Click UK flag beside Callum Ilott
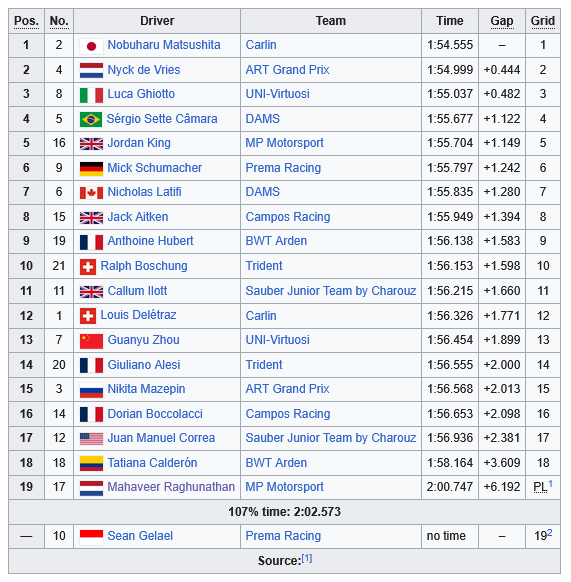 click(x=91, y=292)
